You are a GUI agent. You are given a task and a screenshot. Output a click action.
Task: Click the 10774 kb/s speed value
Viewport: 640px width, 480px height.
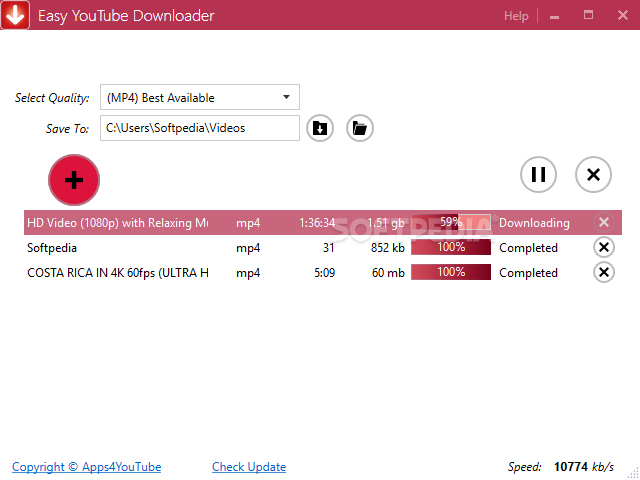pyautogui.click(x=584, y=467)
